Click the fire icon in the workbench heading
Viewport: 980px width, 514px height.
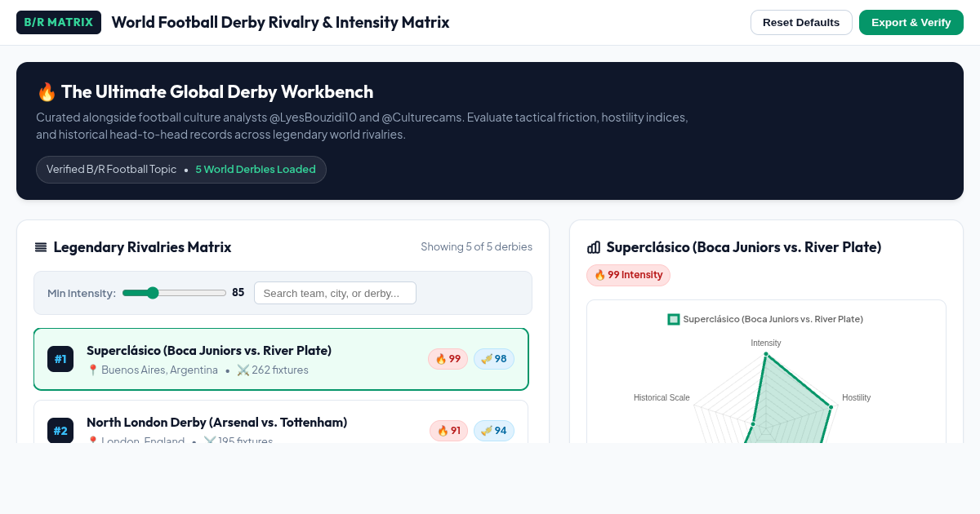(47, 91)
